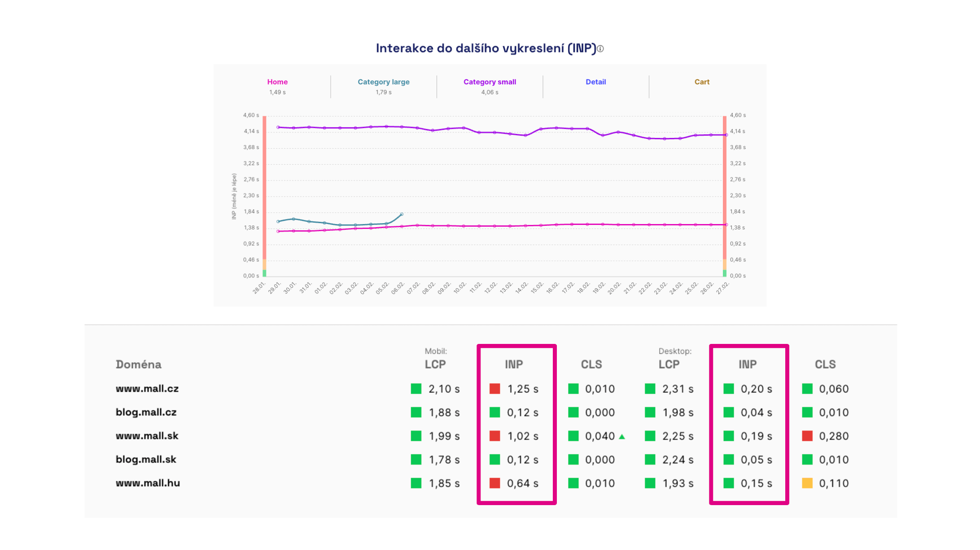Click the Mobil INP column header
The height and width of the screenshot is (550, 980).
(514, 365)
